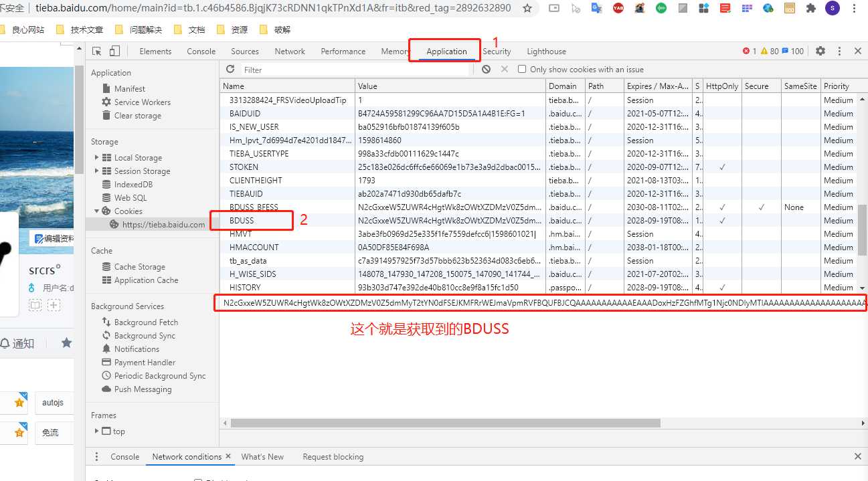The height and width of the screenshot is (481, 868).
Task: Select the STOKEN cookie row
Action: 538,167
